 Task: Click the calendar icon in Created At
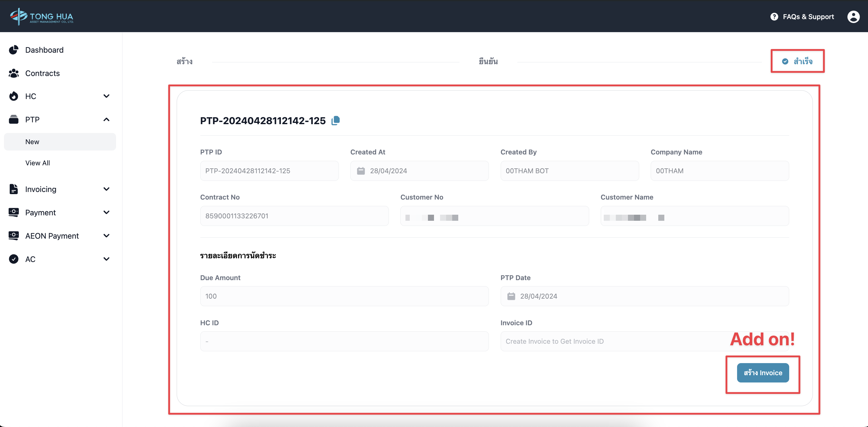pyautogui.click(x=361, y=171)
